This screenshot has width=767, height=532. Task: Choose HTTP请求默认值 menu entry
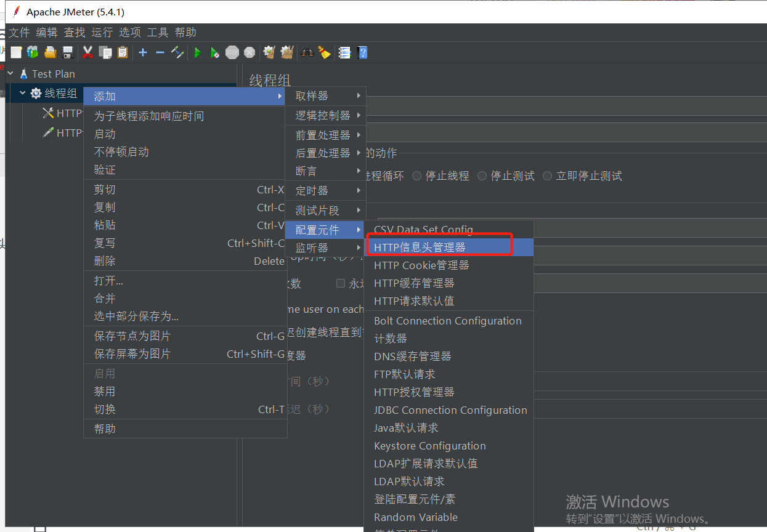click(x=449, y=301)
